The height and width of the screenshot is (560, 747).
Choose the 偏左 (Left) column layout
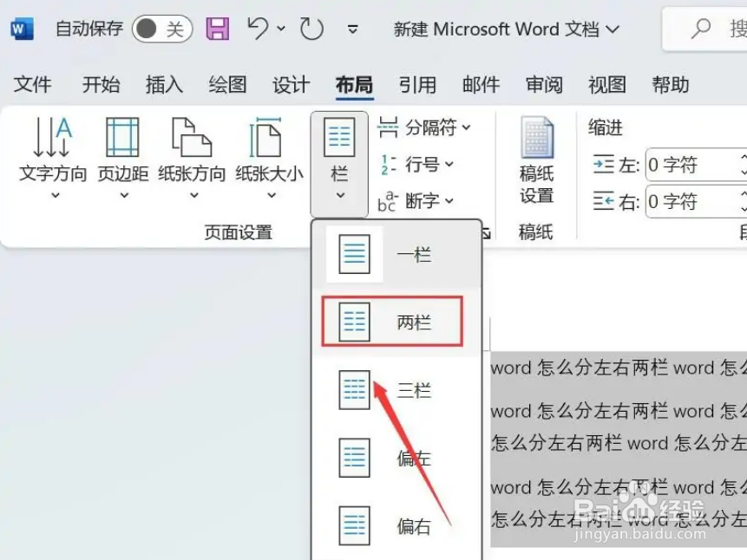[392, 457]
